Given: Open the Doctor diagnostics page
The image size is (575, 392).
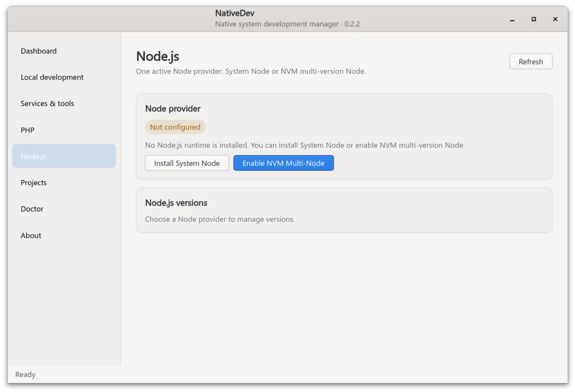Looking at the screenshot, I should (64, 209).
